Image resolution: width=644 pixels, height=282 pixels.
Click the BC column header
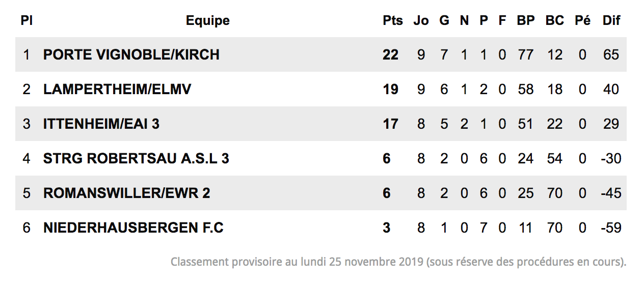(x=554, y=20)
